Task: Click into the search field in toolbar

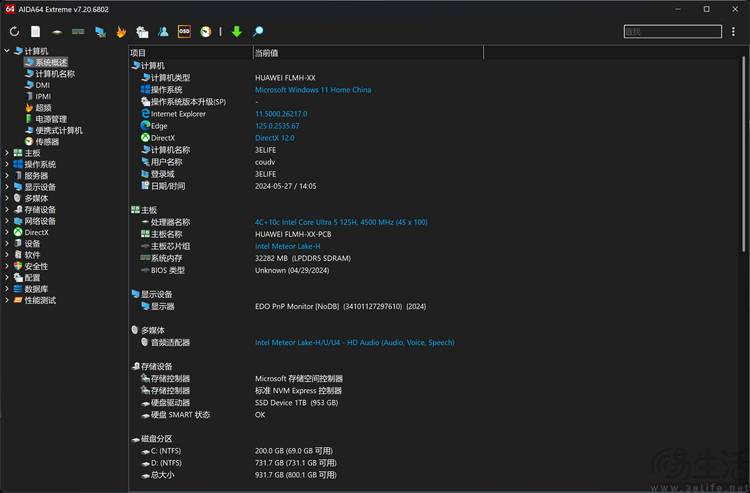Action: tap(673, 32)
